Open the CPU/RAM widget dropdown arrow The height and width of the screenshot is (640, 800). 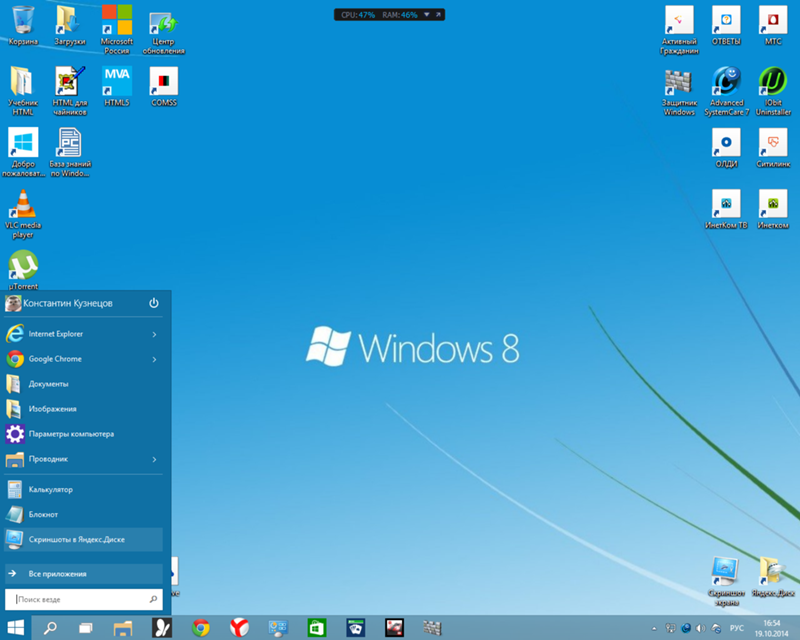point(427,15)
